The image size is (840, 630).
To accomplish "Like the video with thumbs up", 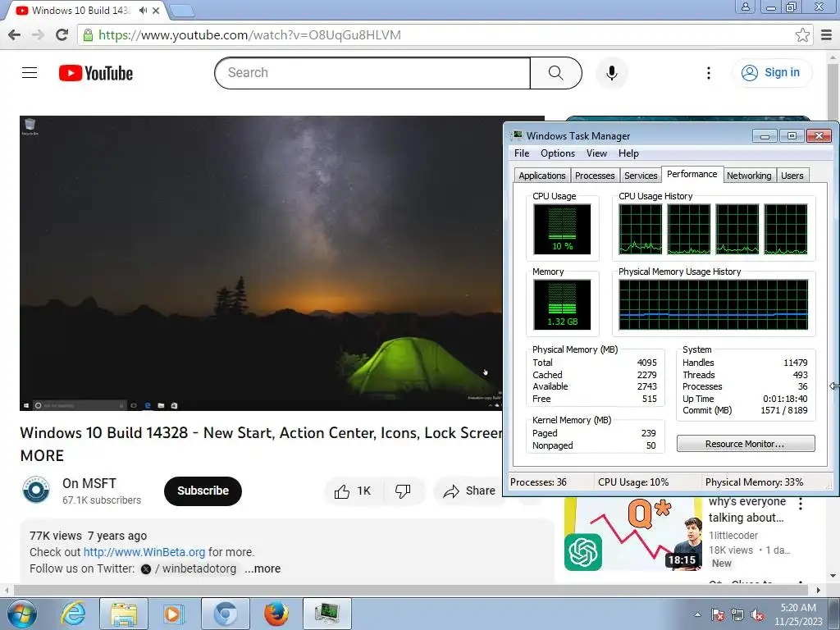I will tap(353, 491).
